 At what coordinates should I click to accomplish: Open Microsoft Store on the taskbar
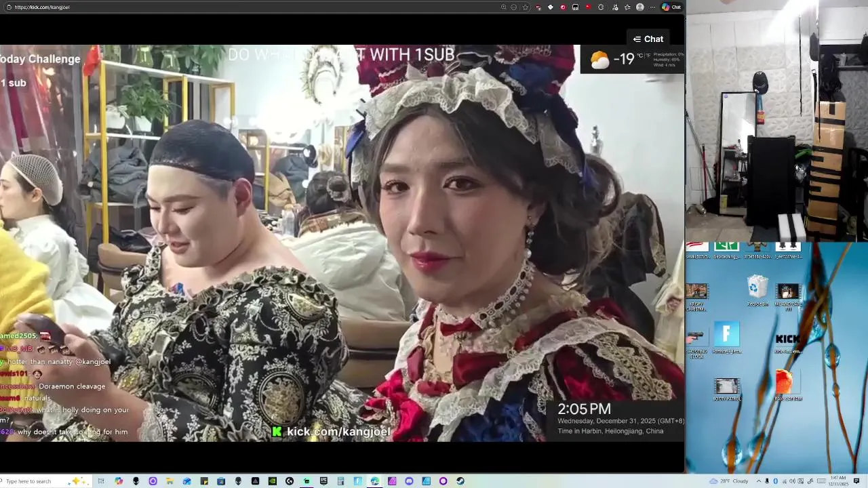tap(221, 481)
